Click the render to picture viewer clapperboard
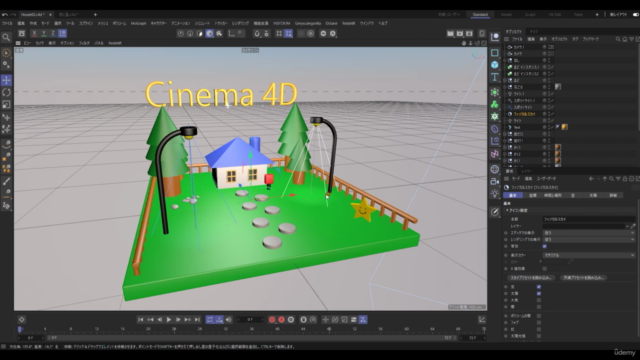 tap(460, 33)
